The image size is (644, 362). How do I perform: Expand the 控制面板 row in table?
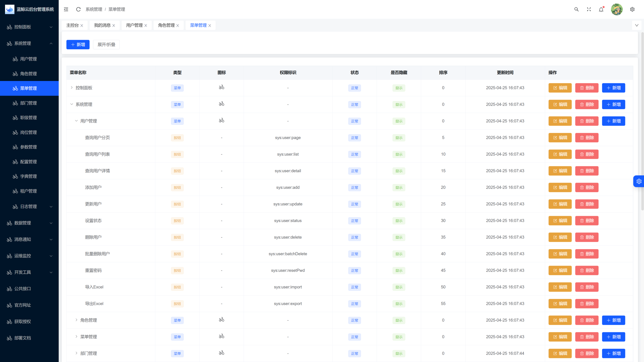tap(72, 88)
